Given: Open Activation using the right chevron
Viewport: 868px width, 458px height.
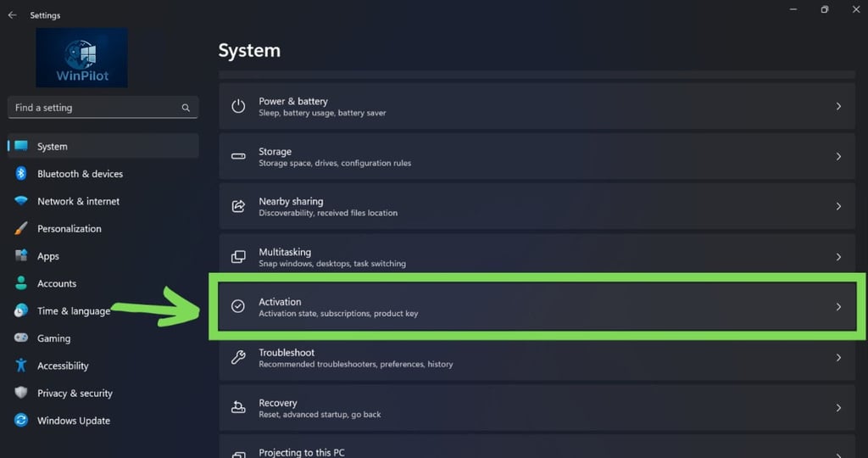Looking at the screenshot, I should click(x=838, y=307).
